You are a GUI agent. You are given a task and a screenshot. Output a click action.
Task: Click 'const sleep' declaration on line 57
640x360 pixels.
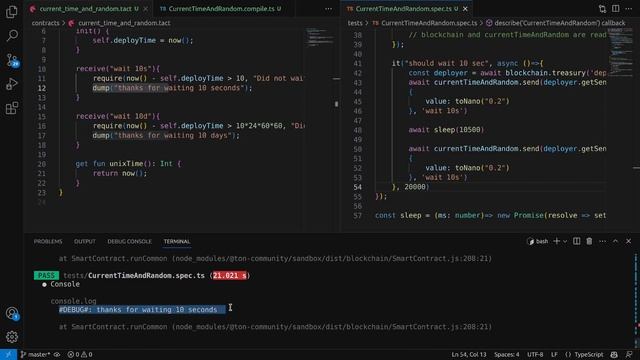pos(490,216)
